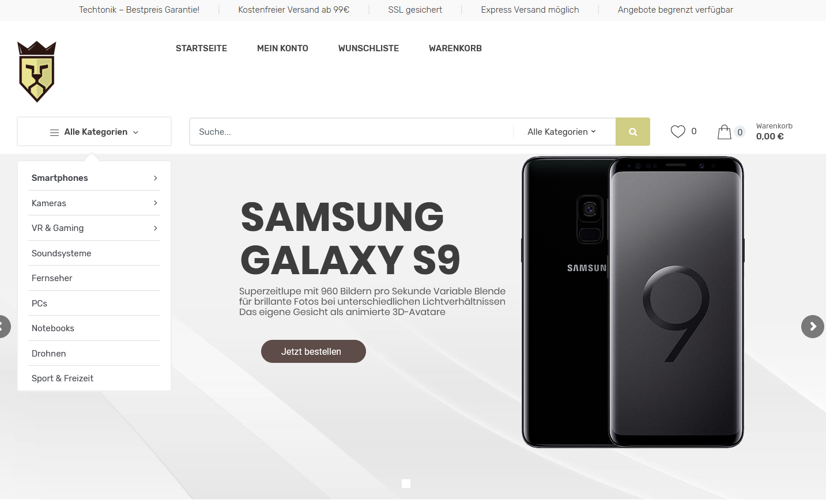Go to next slide with right arrow
826x504 pixels.
(x=813, y=327)
